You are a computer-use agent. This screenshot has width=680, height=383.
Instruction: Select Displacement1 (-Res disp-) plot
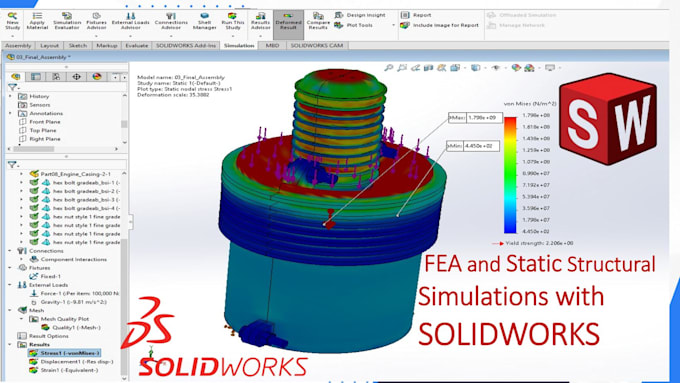click(x=71, y=361)
